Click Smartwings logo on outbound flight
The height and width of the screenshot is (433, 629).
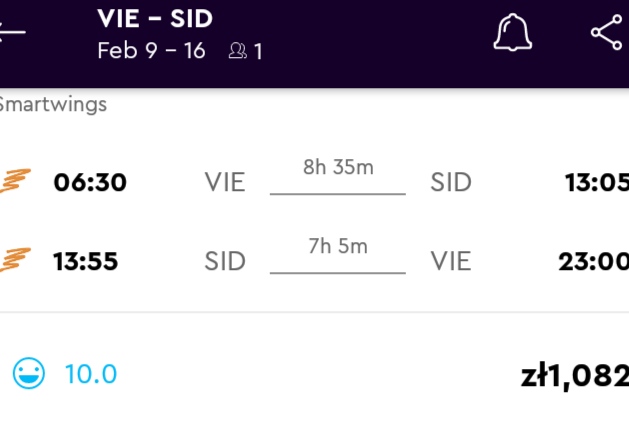(15, 181)
